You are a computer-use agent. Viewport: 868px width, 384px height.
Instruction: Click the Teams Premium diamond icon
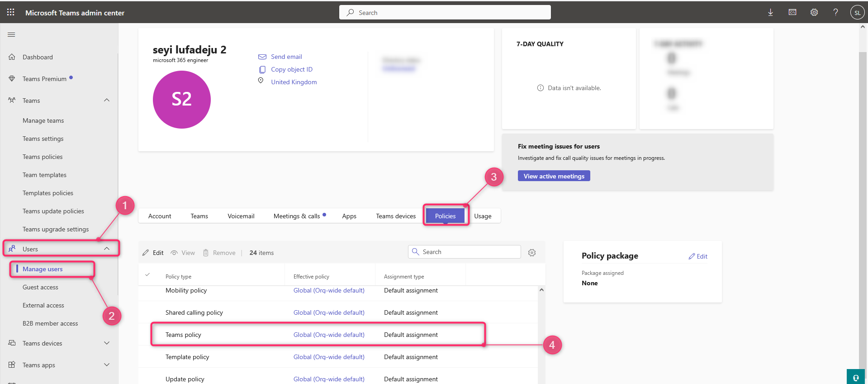pyautogui.click(x=12, y=79)
